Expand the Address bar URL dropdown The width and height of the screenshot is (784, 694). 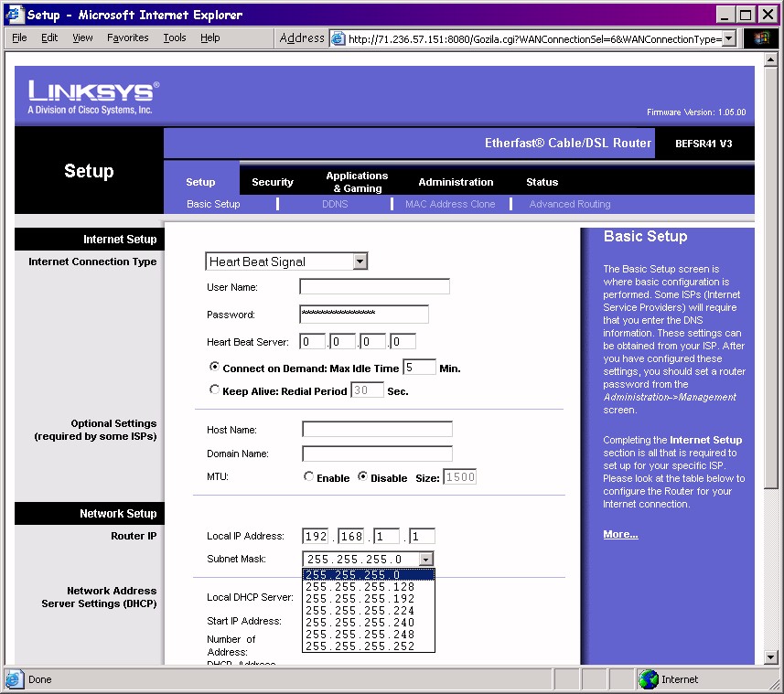(x=729, y=38)
